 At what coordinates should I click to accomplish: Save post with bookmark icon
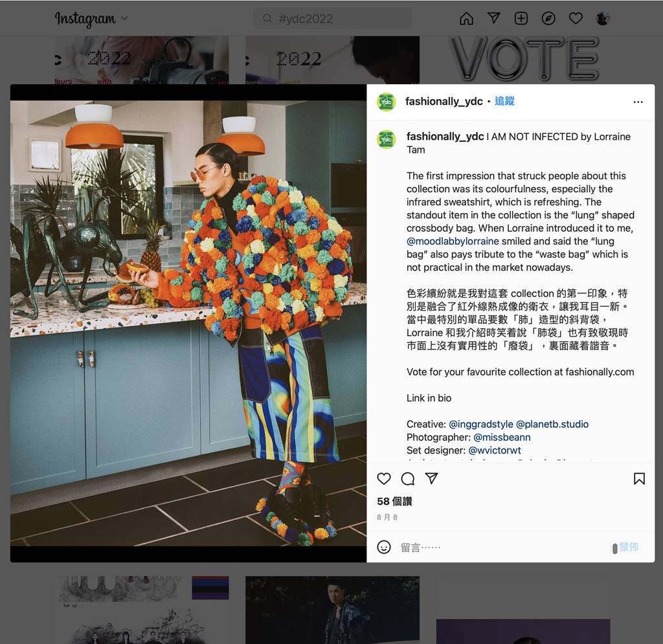pos(639,479)
